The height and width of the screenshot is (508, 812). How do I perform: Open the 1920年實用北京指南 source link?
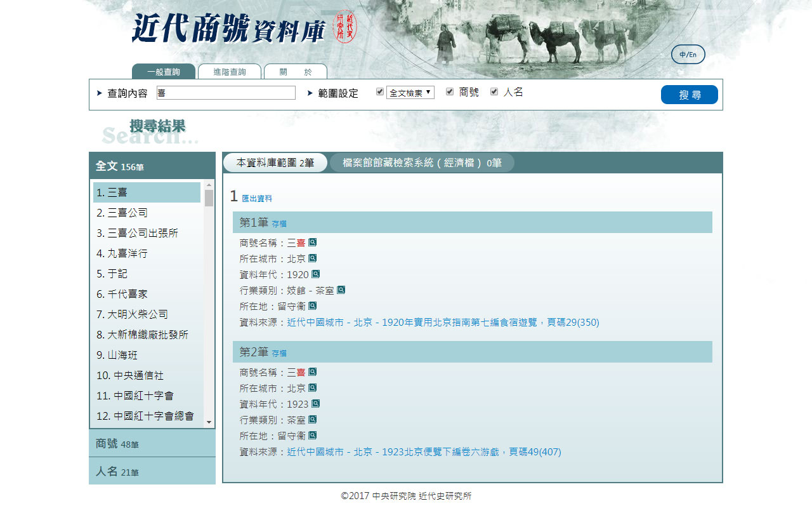tap(443, 322)
